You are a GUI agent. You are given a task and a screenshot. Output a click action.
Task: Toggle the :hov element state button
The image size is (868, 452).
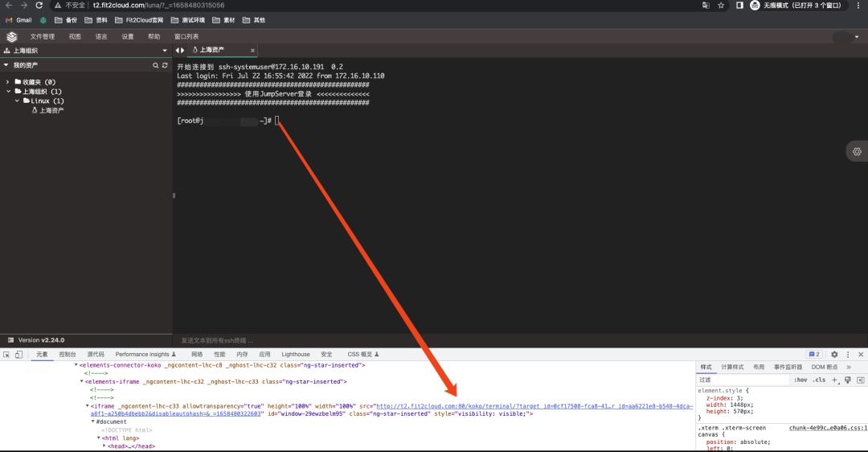[800, 380]
